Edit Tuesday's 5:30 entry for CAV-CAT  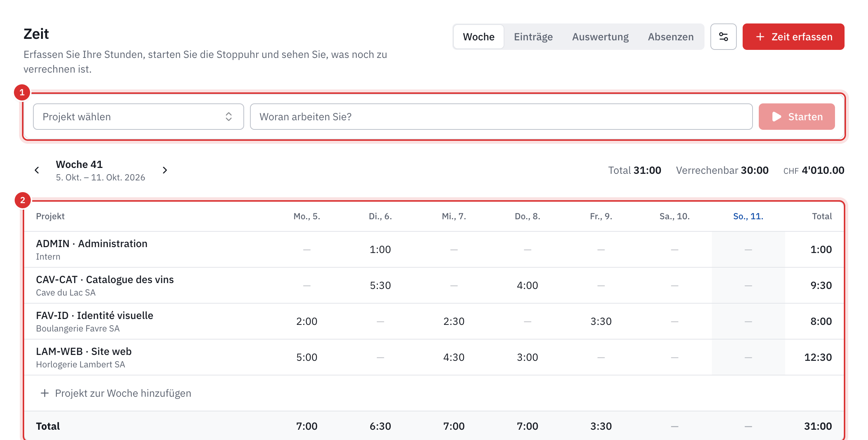[x=380, y=285]
